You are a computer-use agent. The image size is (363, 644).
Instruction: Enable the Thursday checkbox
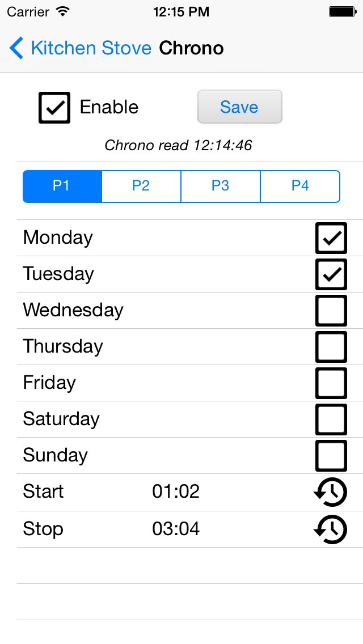(x=331, y=346)
